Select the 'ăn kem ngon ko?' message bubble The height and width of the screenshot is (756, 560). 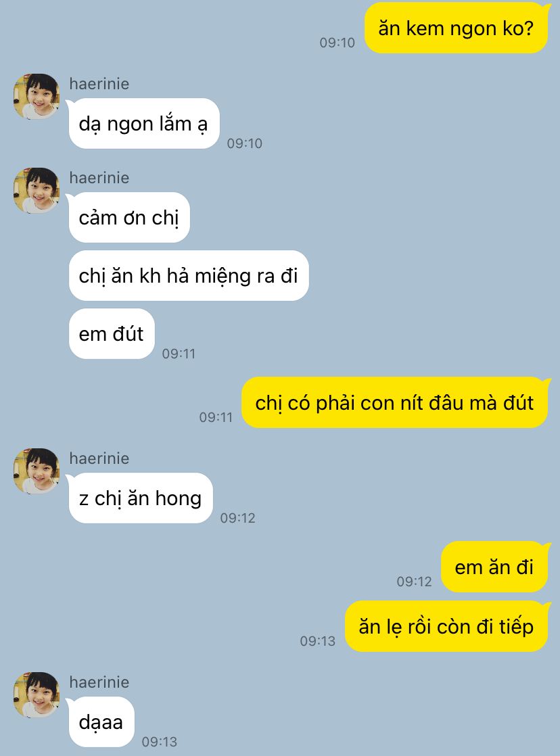pos(457,28)
